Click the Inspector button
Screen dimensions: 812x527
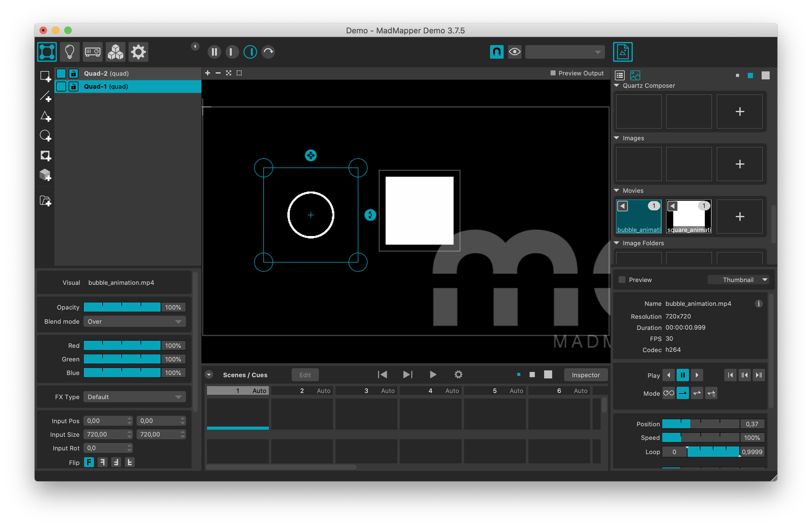[x=586, y=375]
